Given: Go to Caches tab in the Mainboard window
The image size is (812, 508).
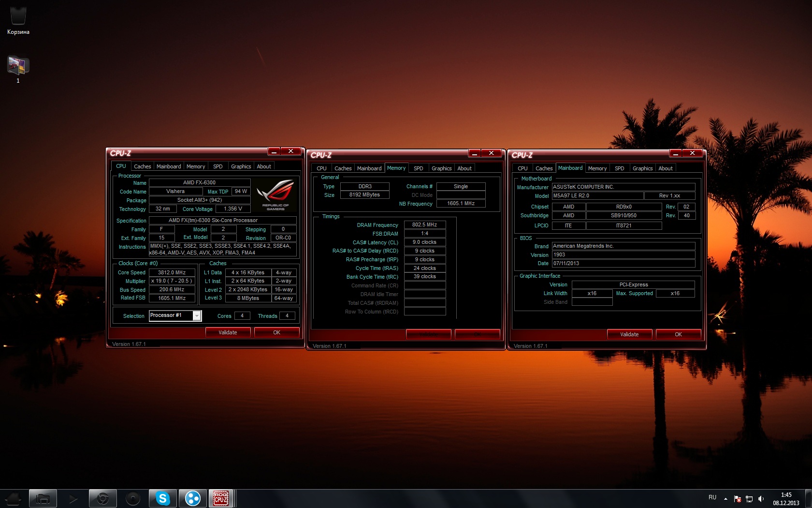Looking at the screenshot, I should click(544, 168).
